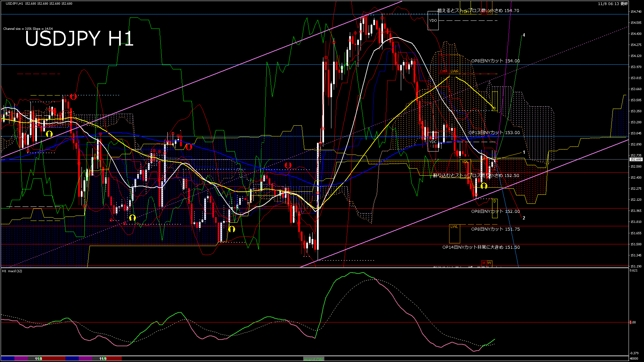
Task: Click the '11/8 06:13 更新' update timestamp
Action: [x=613, y=4]
